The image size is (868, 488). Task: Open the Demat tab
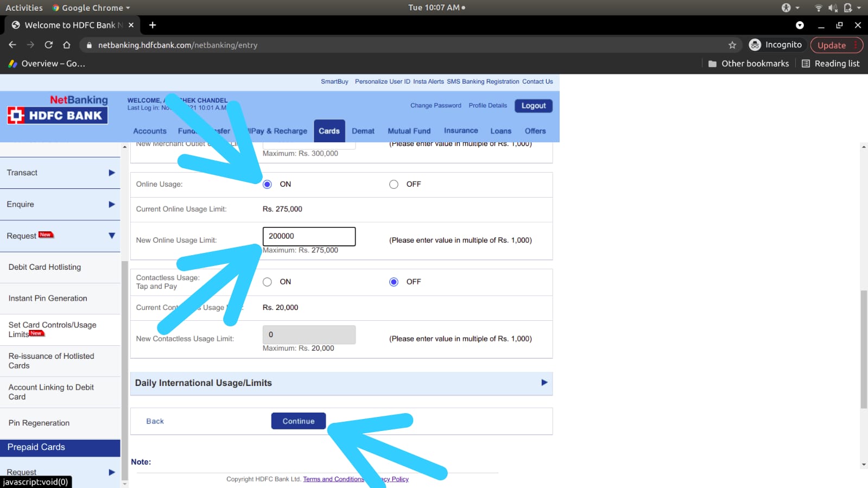pos(363,131)
